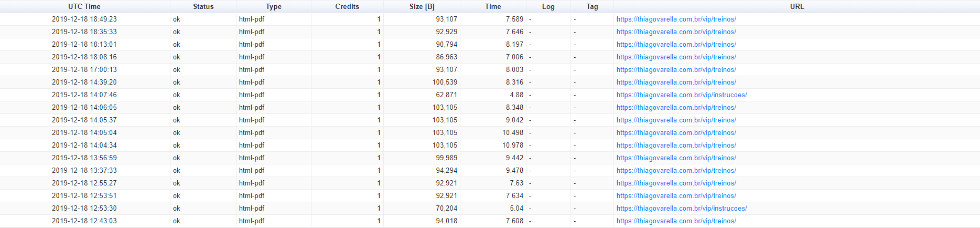The width and height of the screenshot is (980, 228).
Task: Click the Log column header
Action: pyautogui.click(x=548, y=7)
